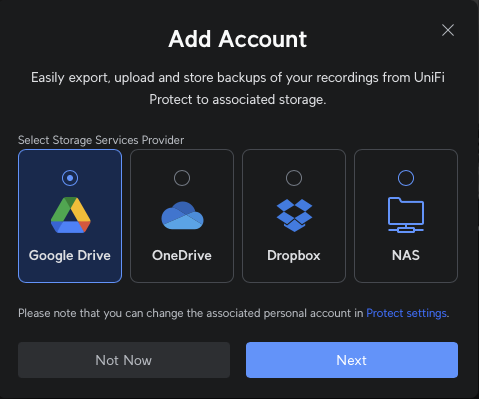This screenshot has width=479, height=399.
Task: Choose the highlighted Google Drive provider card
Action: point(70,216)
